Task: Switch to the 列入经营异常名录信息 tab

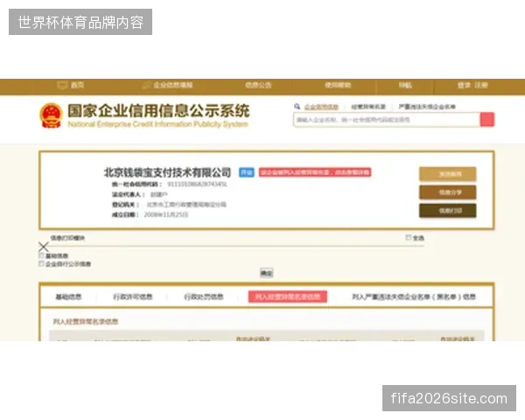Action: coord(288,297)
